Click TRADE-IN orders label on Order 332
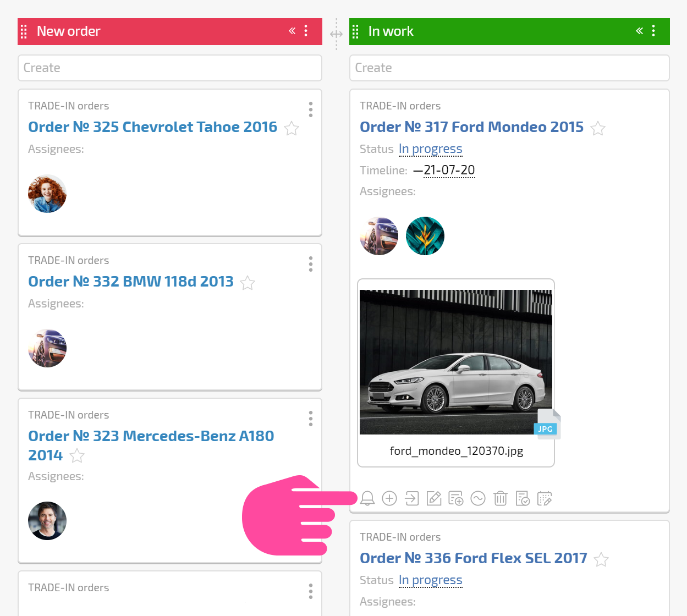 [69, 260]
